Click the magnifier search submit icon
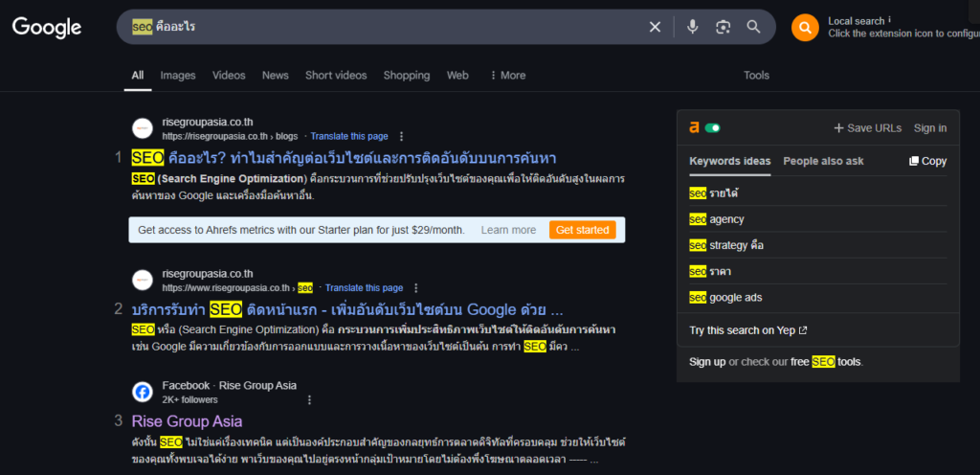The height and width of the screenshot is (475, 980). [754, 27]
